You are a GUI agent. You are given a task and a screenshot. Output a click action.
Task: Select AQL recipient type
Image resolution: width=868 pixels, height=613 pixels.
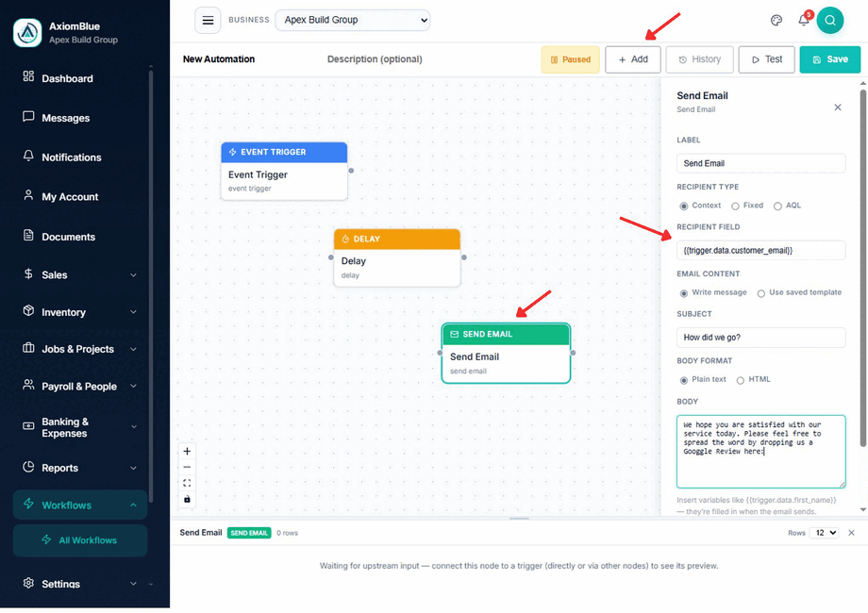pyautogui.click(x=777, y=207)
